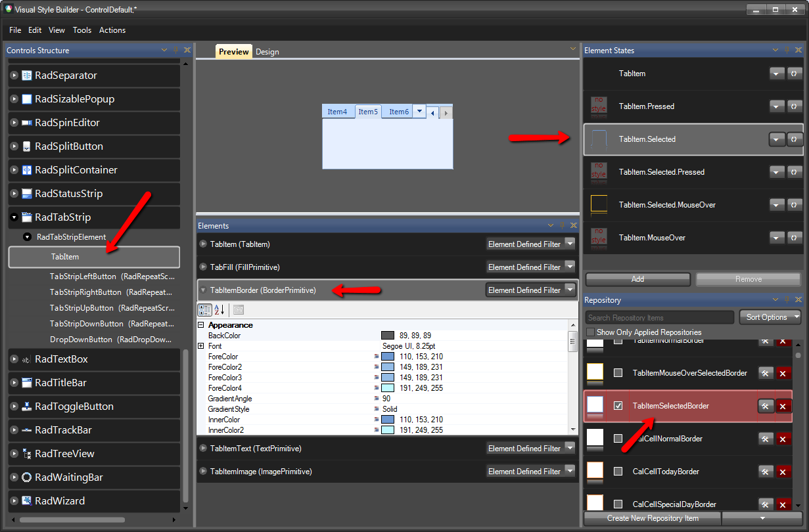Delete the TabItemSelectedBorder repository item

pyautogui.click(x=783, y=406)
